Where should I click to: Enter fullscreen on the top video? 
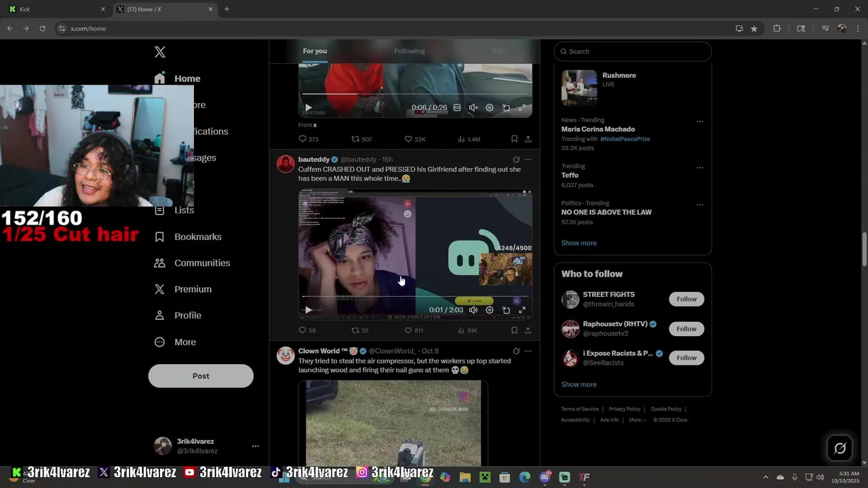click(522, 108)
